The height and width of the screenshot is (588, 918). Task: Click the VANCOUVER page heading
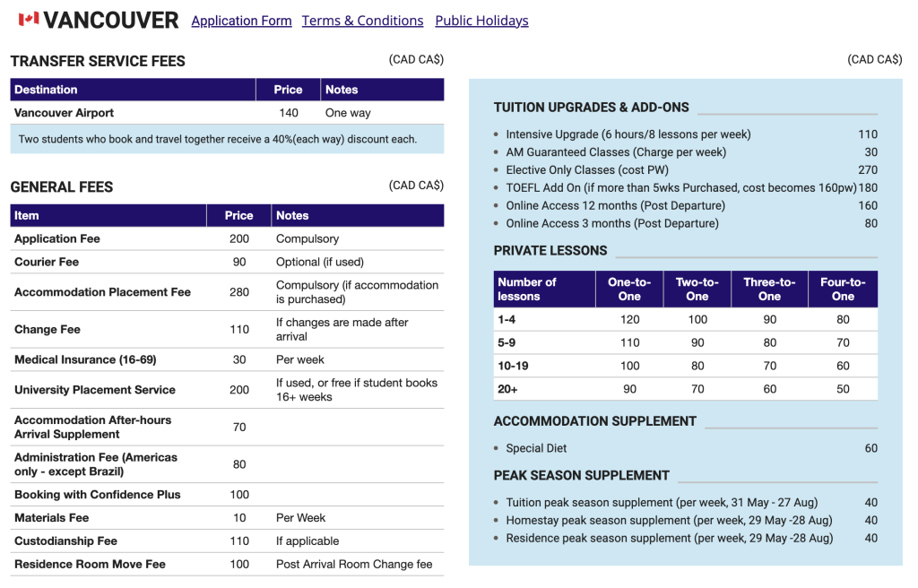pos(110,21)
